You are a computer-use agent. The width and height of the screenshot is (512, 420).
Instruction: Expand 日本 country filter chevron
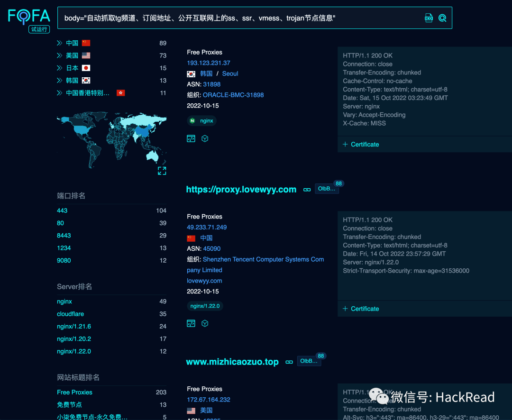pos(59,68)
